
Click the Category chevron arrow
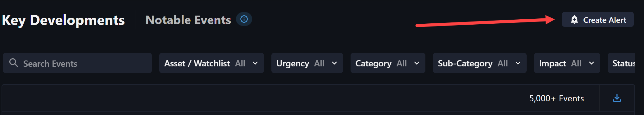[x=417, y=63]
